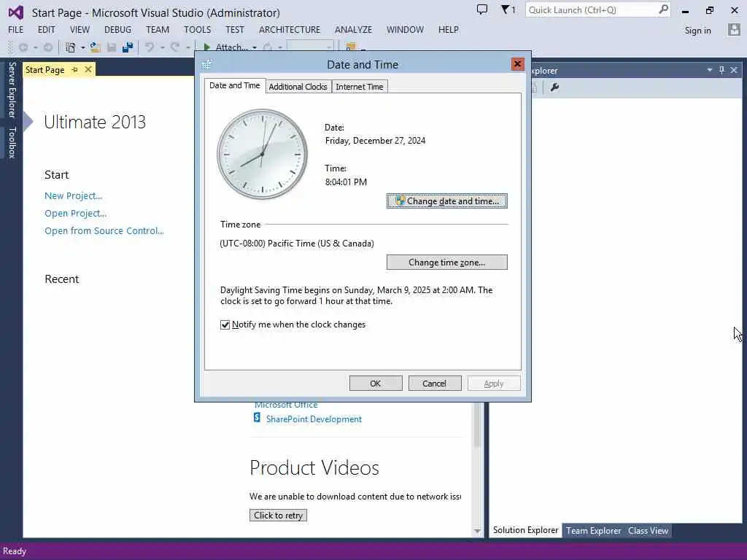Select the Date and Time tab
747x560 pixels.
coord(234,86)
